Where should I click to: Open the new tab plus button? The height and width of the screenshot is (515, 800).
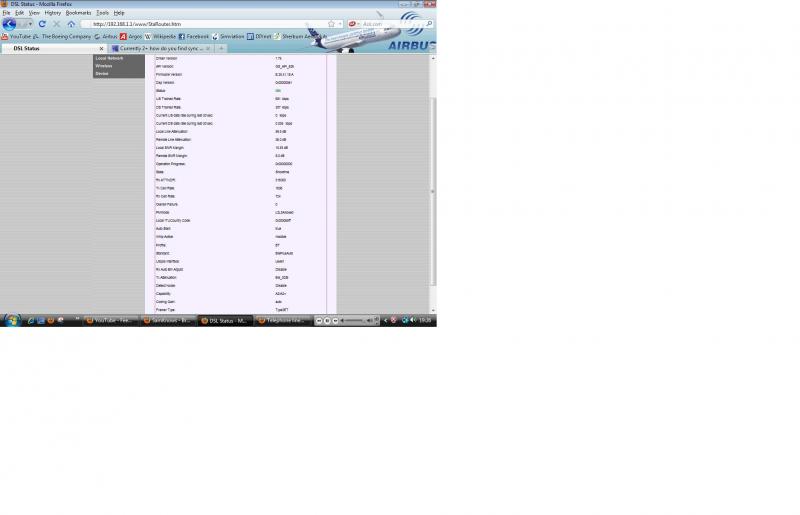pos(221,48)
